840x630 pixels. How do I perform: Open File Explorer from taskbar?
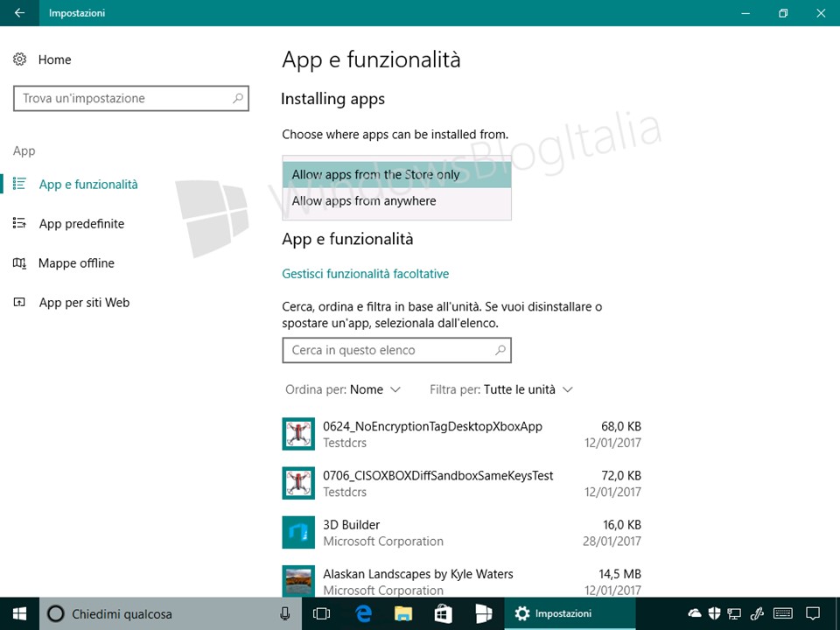pos(403,613)
